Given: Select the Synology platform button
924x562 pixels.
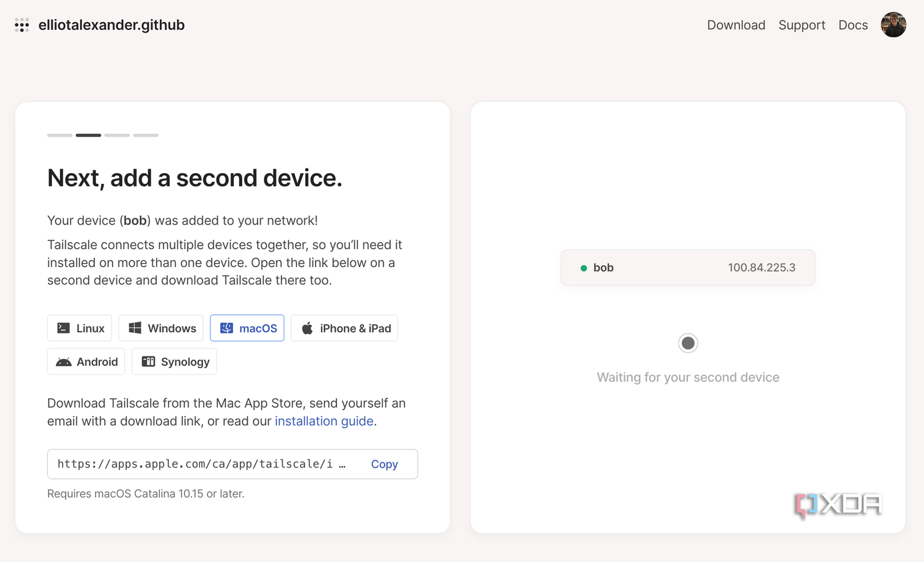Looking at the screenshot, I should (x=174, y=362).
